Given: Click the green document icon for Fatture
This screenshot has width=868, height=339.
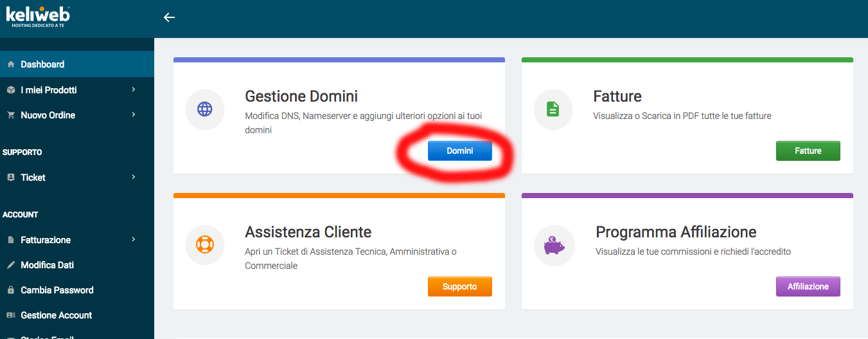Looking at the screenshot, I should pyautogui.click(x=553, y=109).
